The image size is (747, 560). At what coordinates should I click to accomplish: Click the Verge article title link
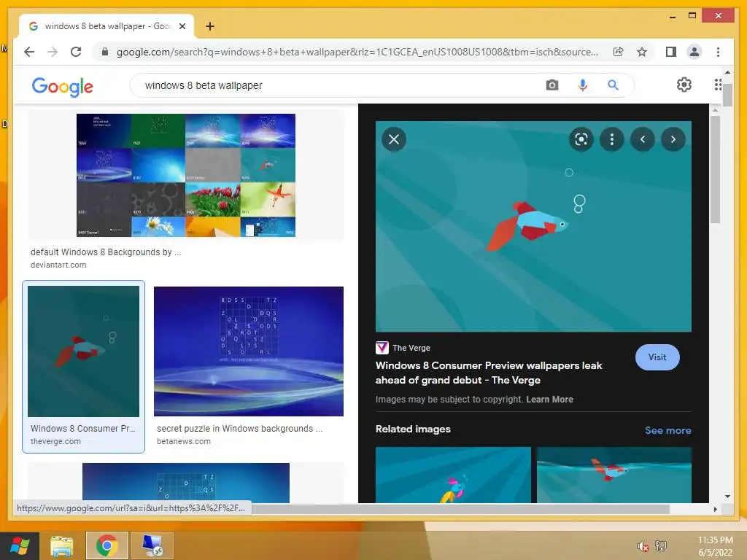[x=489, y=373]
